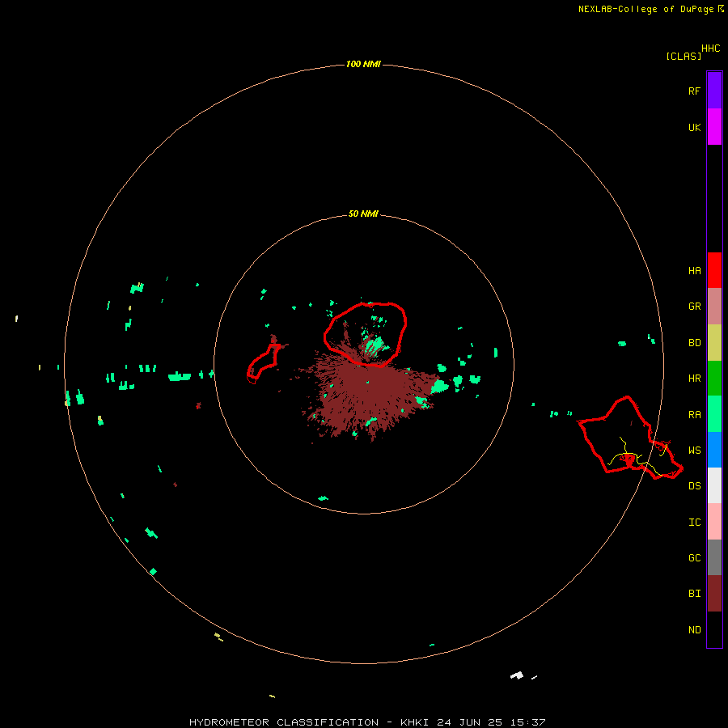Viewport: 728px width, 728px height.
Task: Click the GR legend color block
Action: coord(714,307)
